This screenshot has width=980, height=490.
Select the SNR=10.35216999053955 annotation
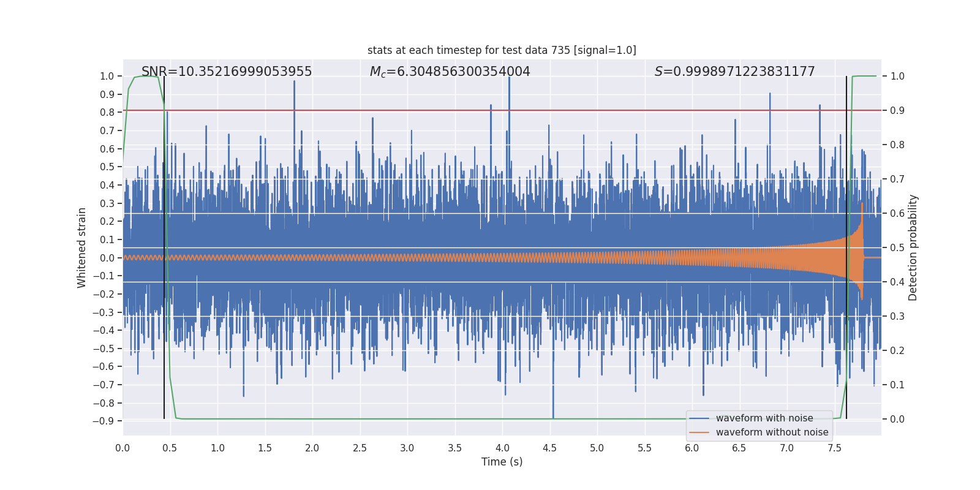pos(227,72)
